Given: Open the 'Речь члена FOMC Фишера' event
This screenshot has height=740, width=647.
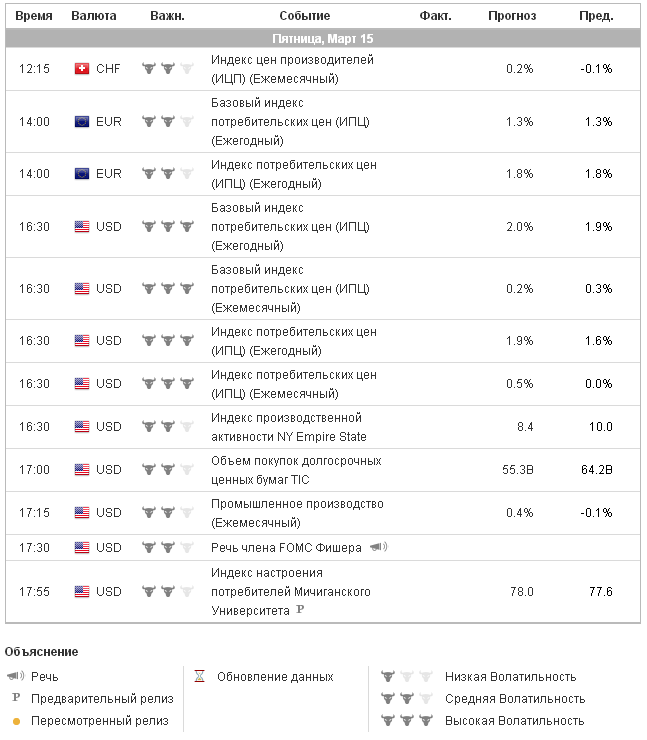Looking at the screenshot, I should click(286, 548).
